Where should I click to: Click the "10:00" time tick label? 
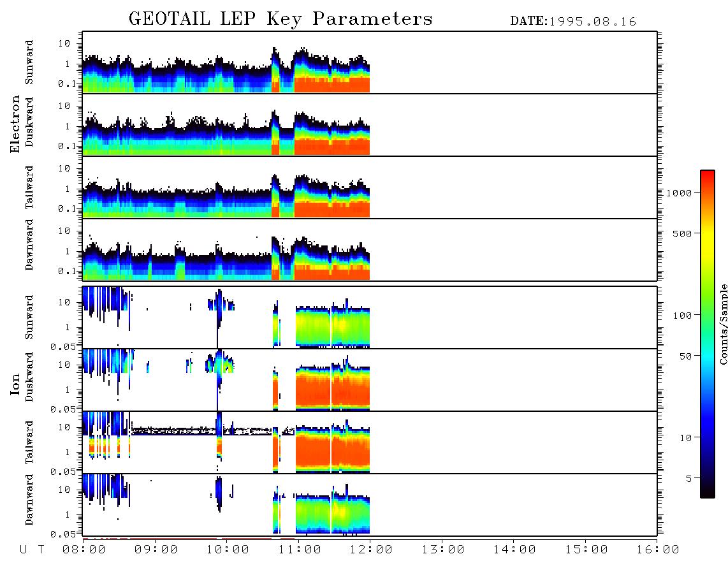(228, 550)
